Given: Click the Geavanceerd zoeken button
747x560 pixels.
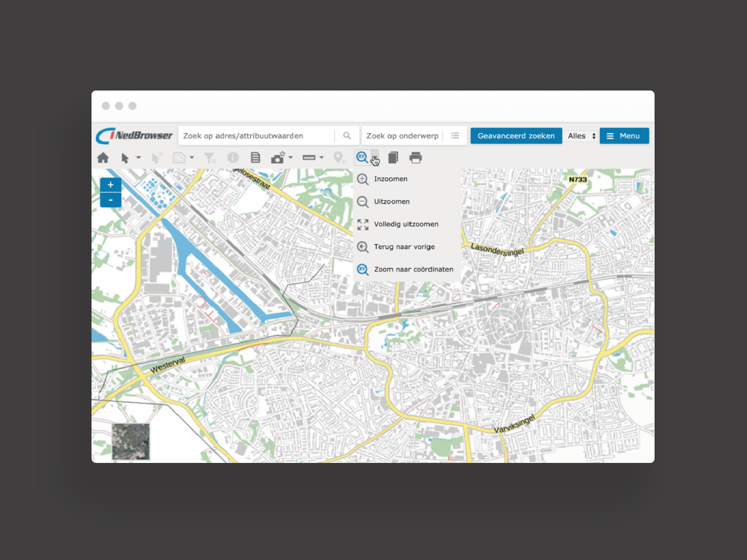Looking at the screenshot, I should click(x=516, y=136).
